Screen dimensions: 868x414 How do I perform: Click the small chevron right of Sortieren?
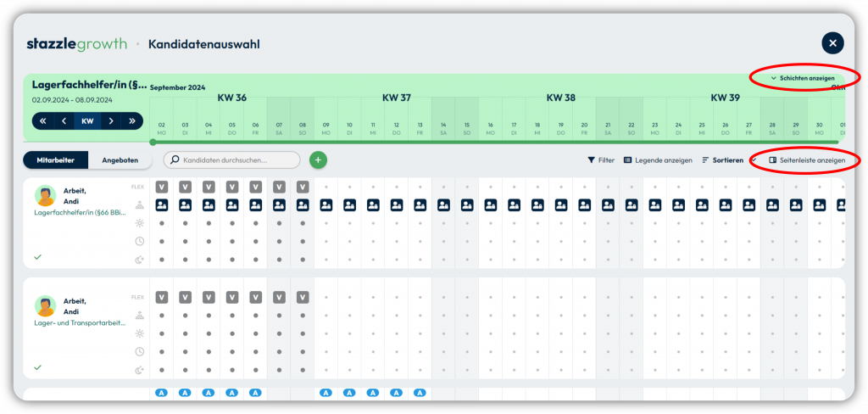754,159
